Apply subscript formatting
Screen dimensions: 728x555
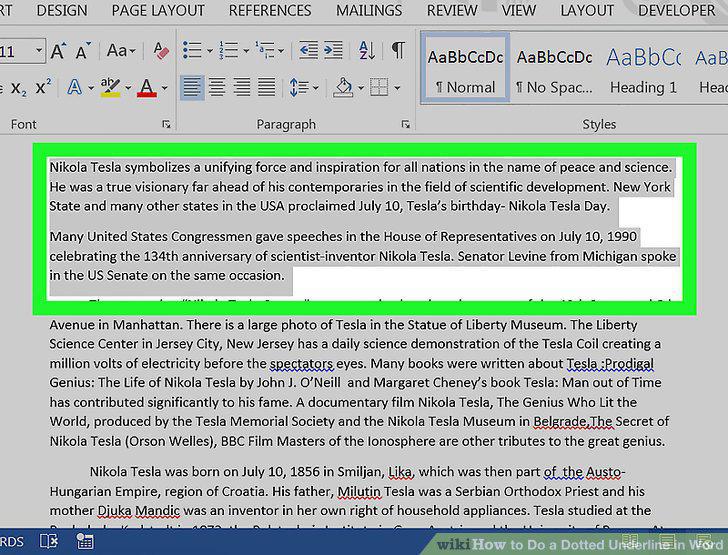[19, 87]
